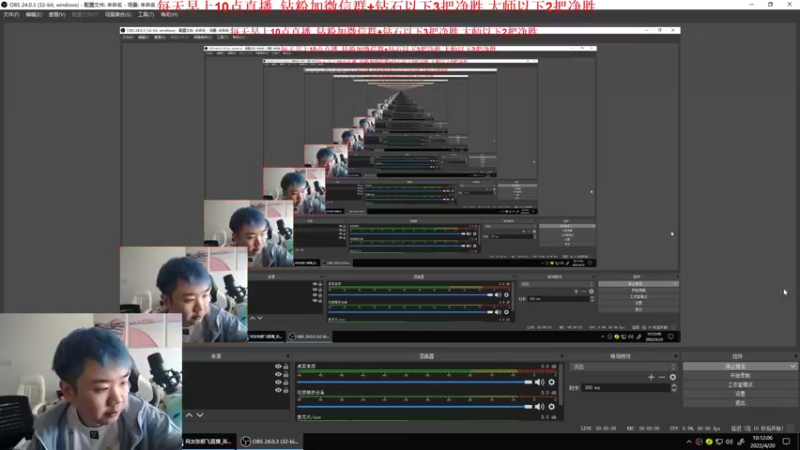
Task: Toggle visibility eye of the third source
Action: (x=278, y=382)
